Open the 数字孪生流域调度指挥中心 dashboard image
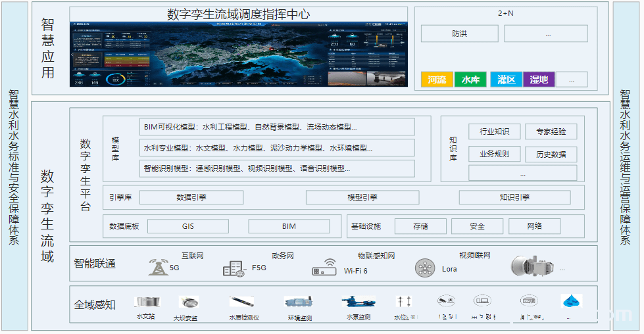Image resolution: width=644 pixels, height=334 pixels. pos(239,54)
